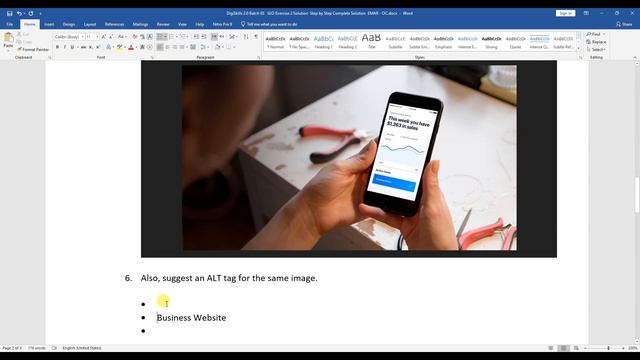The image size is (640, 360).
Task: Switch to Print Layout view
Action: (x=563, y=348)
